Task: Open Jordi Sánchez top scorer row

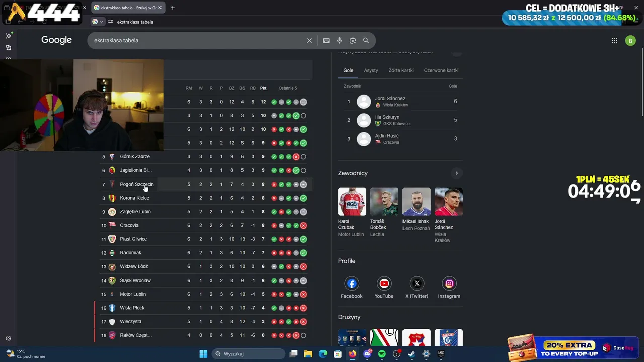Action: tap(400, 101)
